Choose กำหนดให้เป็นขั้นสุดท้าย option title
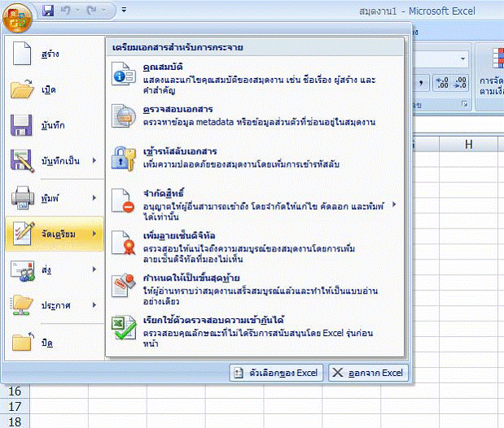This screenshot has width=504, height=428. tap(191, 277)
